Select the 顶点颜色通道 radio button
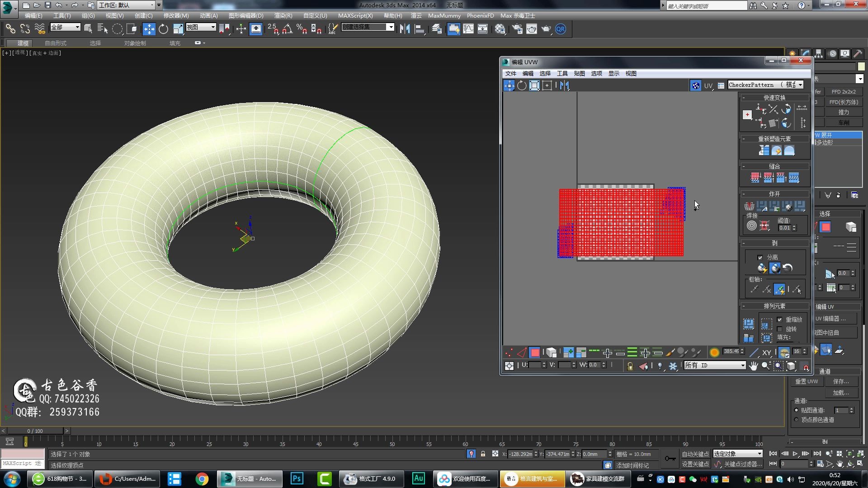The height and width of the screenshot is (488, 868). (x=796, y=420)
